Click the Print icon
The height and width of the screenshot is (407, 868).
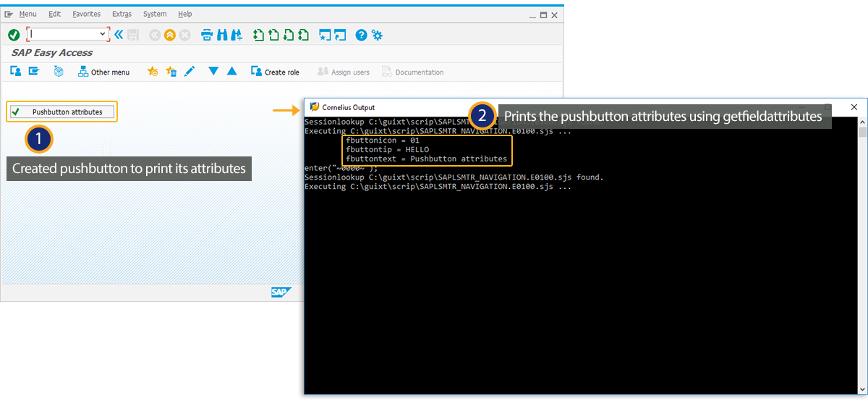(206, 34)
